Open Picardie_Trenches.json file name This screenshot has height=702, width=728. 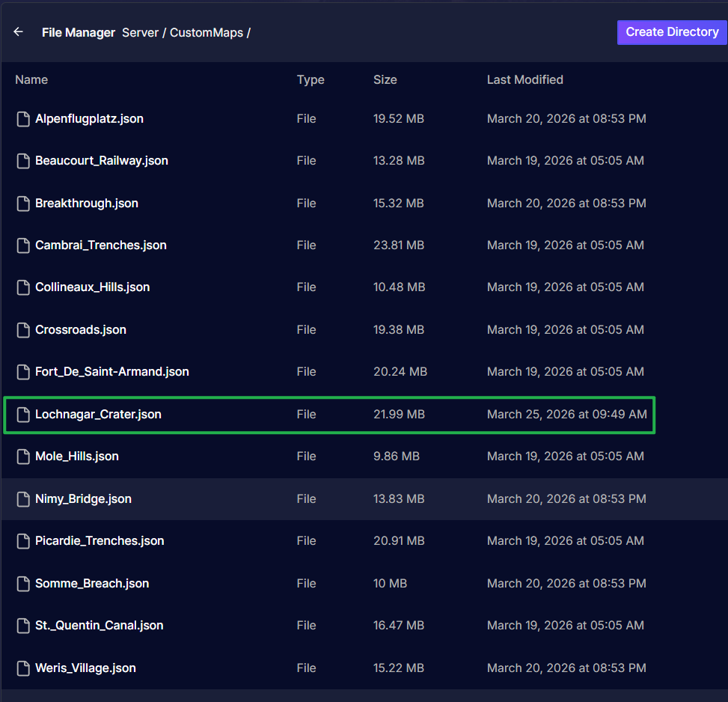(x=100, y=541)
